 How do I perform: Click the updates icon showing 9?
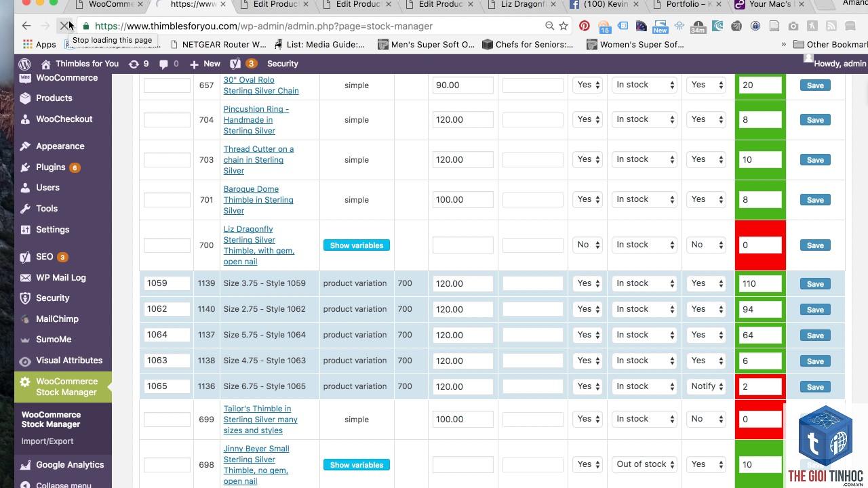coord(138,64)
